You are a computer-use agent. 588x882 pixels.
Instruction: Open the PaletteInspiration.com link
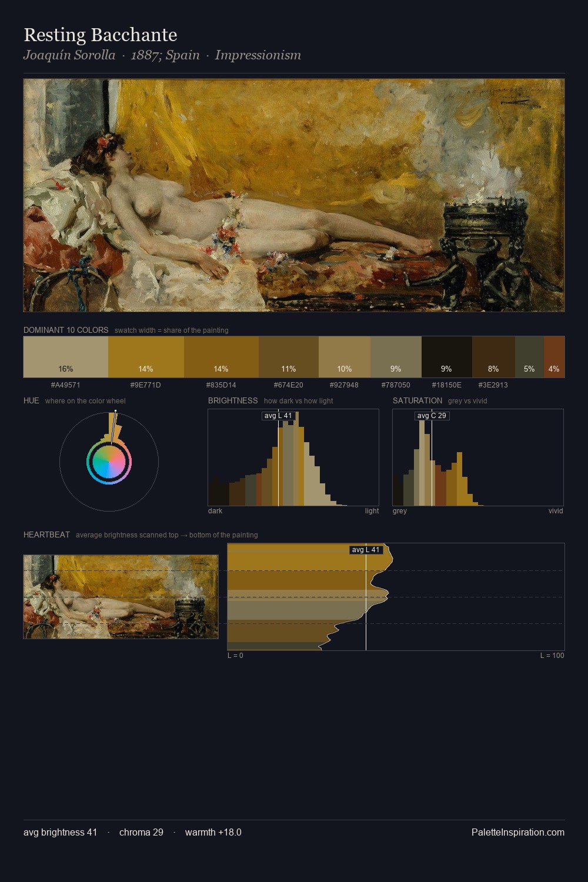(x=517, y=832)
